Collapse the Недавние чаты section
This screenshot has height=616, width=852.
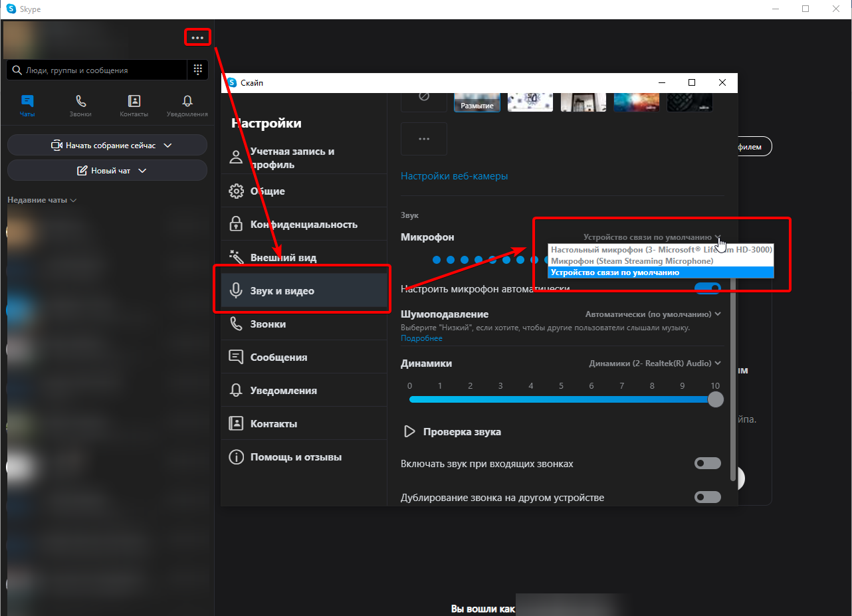(x=42, y=200)
